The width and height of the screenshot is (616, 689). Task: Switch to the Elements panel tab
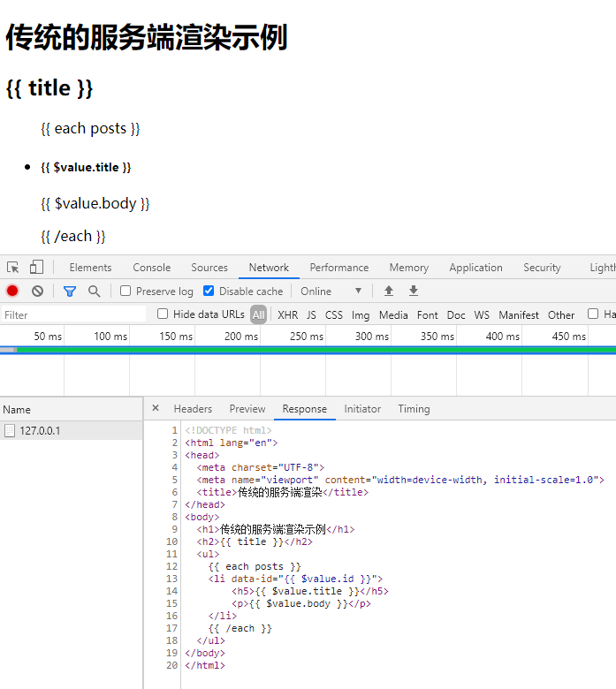pos(90,268)
